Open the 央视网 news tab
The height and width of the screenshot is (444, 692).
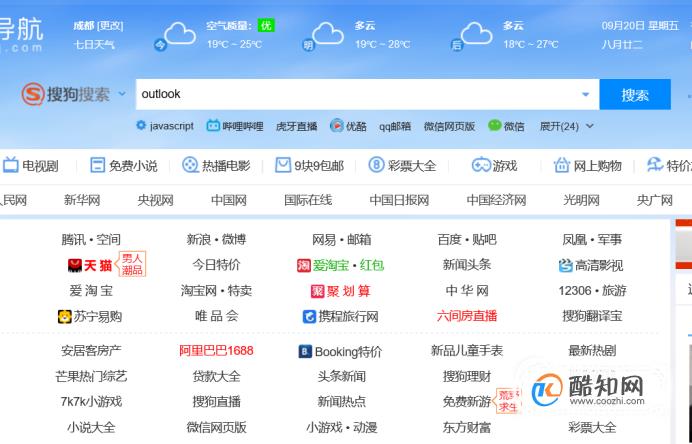[155, 200]
